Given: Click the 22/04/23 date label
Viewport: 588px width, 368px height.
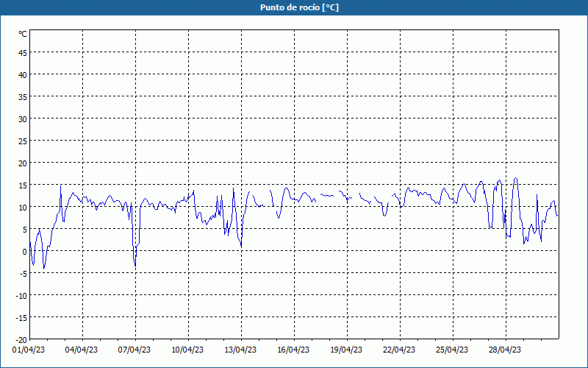Looking at the screenshot, I should pos(399,350).
